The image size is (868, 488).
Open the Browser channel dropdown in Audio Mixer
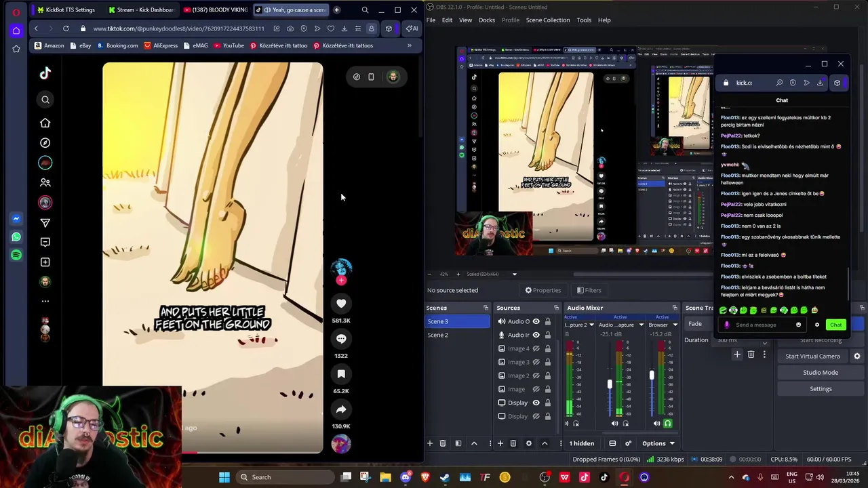coord(675,325)
